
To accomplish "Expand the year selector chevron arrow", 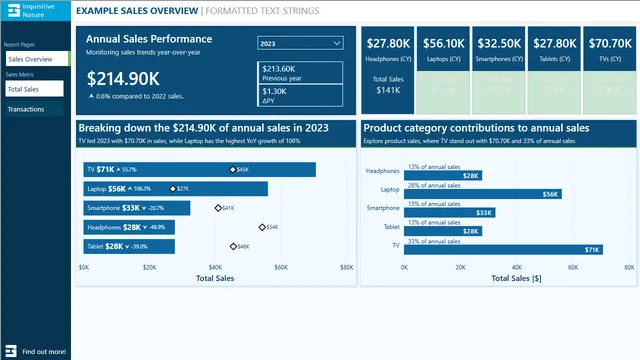I will [337, 43].
